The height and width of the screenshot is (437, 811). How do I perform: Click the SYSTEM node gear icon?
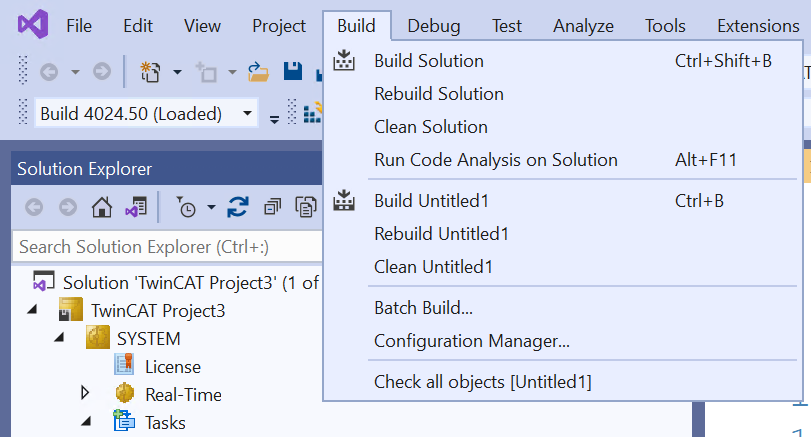coord(98,337)
